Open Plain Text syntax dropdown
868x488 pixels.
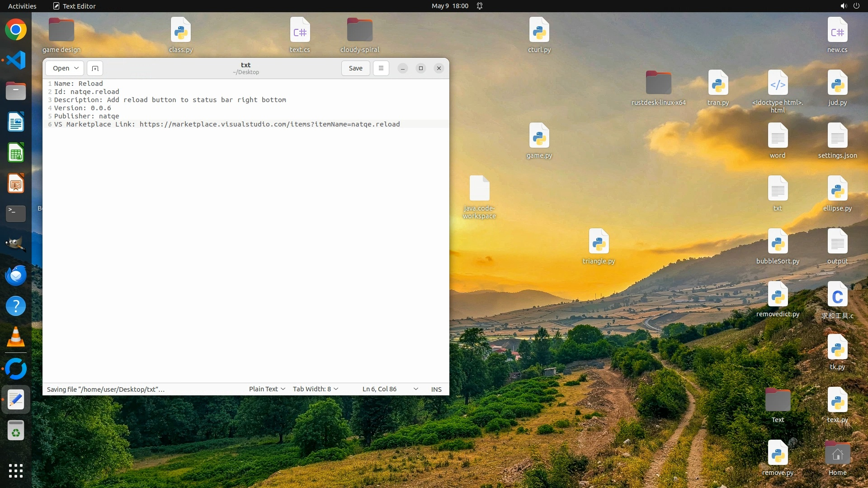pos(267,389)
